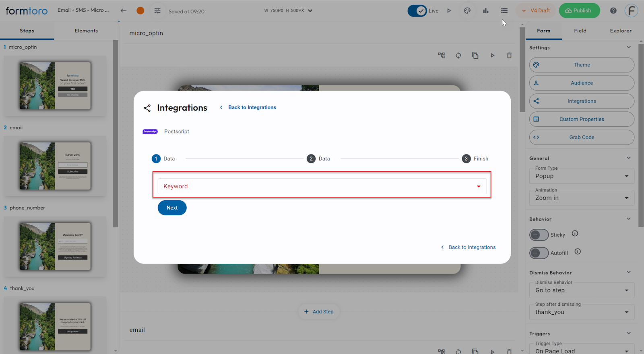644x354 pixels.
Task: Collapse the Settings section
Action: pos(629,47)
